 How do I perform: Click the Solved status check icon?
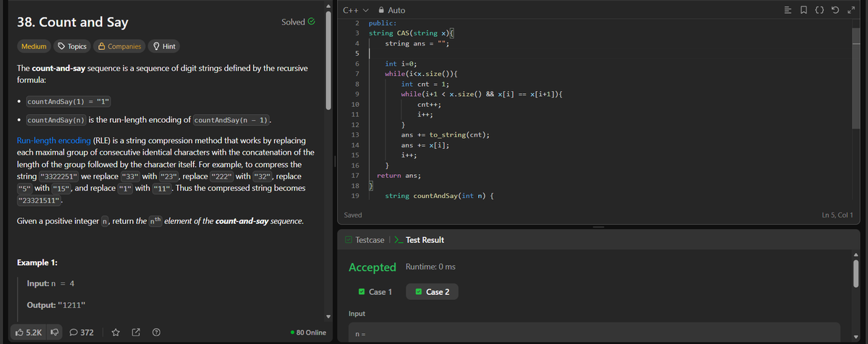(x=311, y=22)
